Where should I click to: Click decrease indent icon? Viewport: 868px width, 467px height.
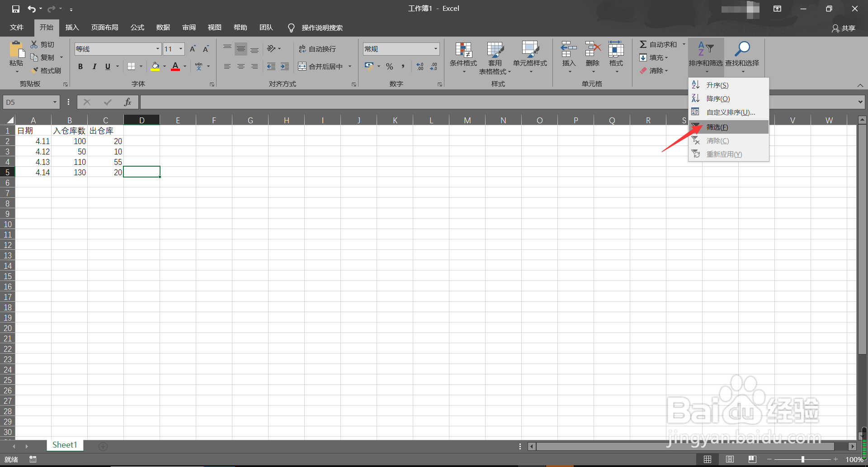tap(271, 66)
